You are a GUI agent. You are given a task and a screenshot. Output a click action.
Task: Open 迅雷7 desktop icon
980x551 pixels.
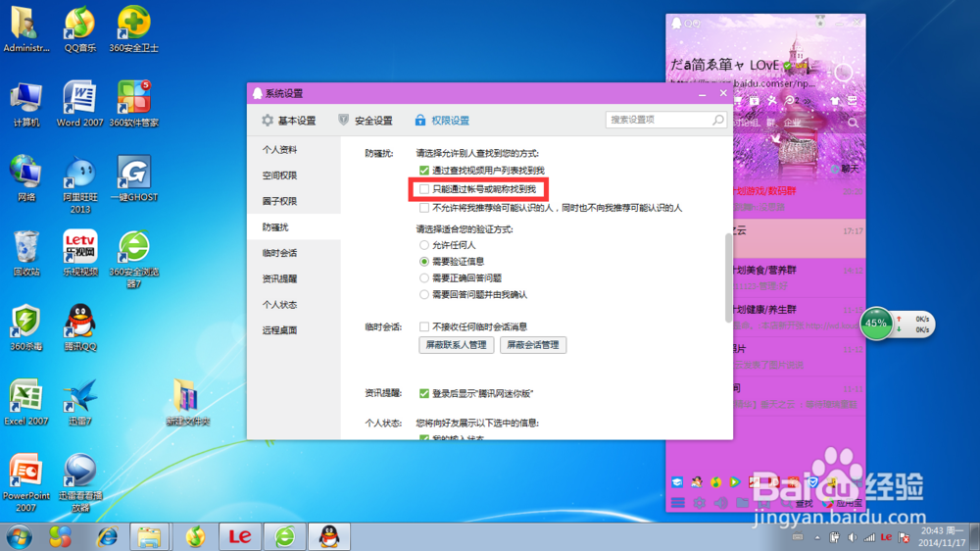pos(80,402)
